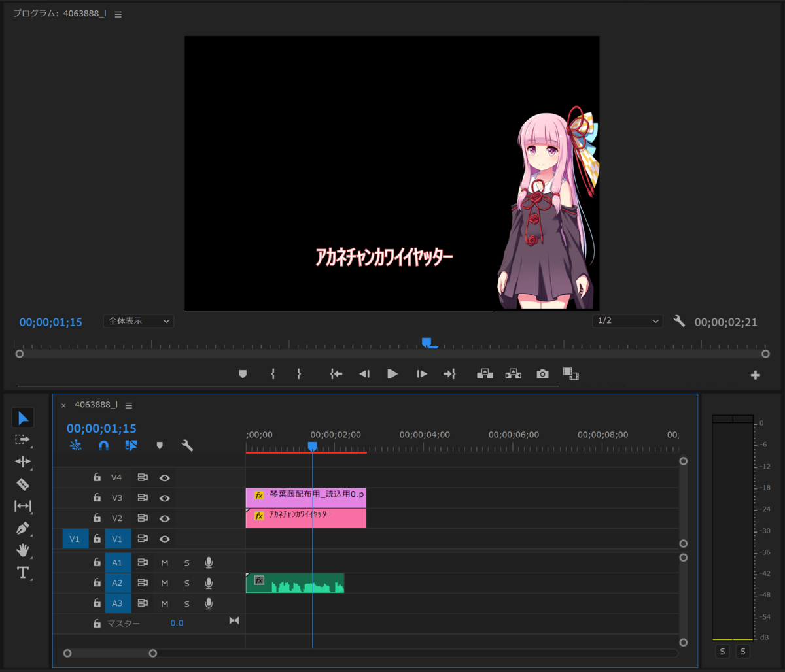Click Go to In point

pos(336,374)
